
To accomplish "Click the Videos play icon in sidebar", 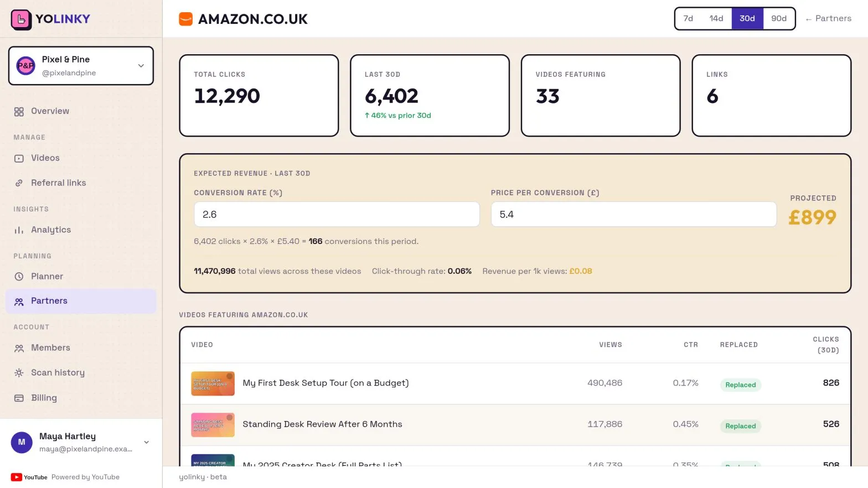I will [19, 159].
